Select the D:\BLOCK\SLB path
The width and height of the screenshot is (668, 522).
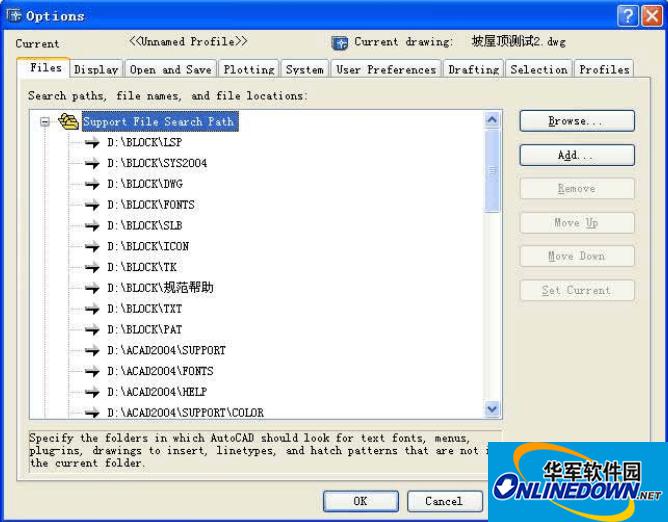click(145, 226)
